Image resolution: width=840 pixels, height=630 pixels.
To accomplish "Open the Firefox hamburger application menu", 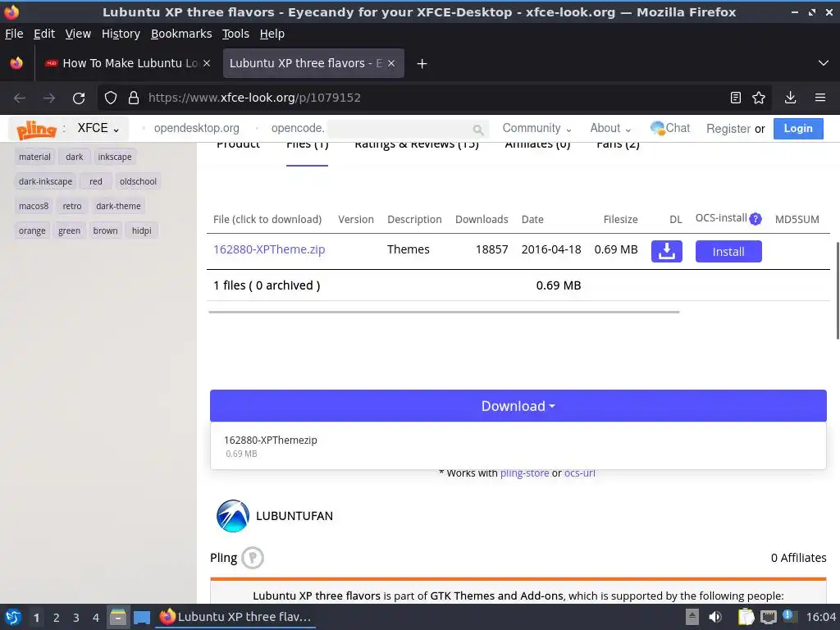I will click(x=820, y=98).
